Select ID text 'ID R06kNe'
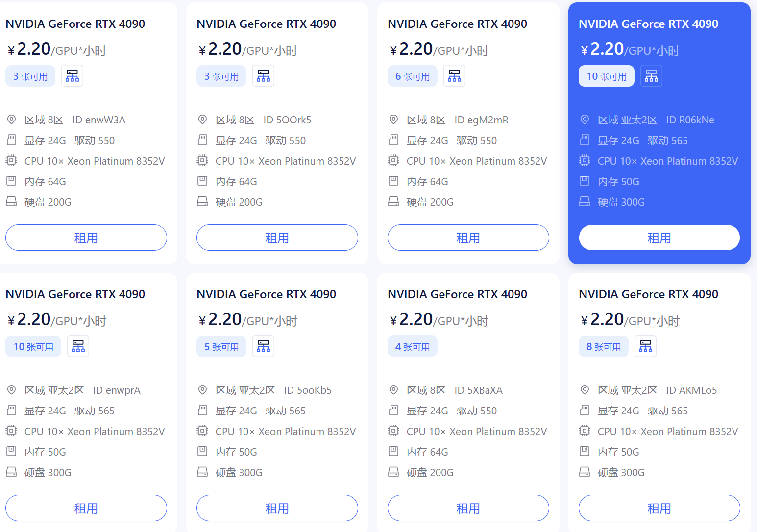Image resolution: width=757 pixels, height=532 pixels. point(690,120)
